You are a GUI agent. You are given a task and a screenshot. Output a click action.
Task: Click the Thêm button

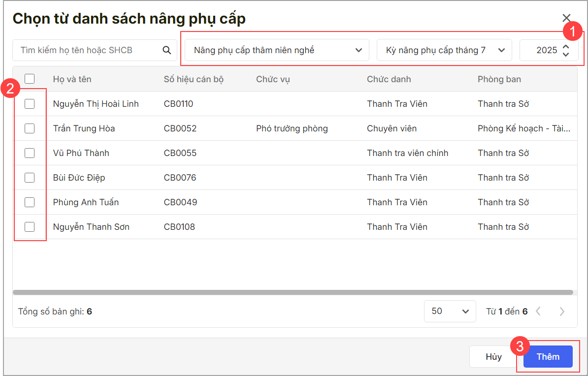548,356
